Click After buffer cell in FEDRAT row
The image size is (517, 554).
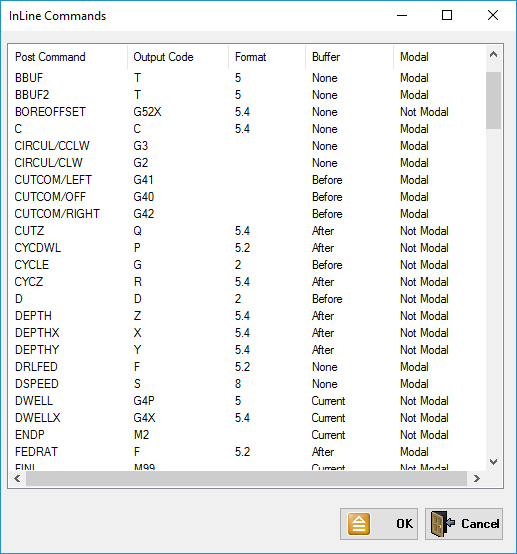point(323,452)
